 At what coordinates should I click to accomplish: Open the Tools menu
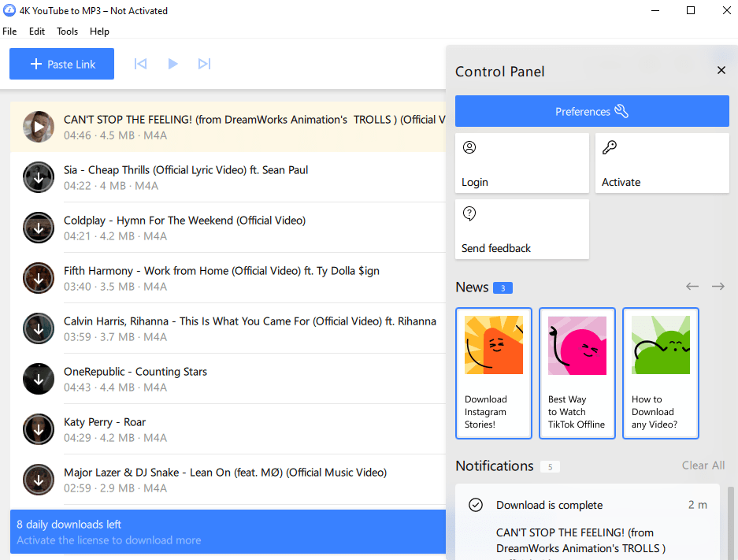pyautogui.click(x=67, y=32)
